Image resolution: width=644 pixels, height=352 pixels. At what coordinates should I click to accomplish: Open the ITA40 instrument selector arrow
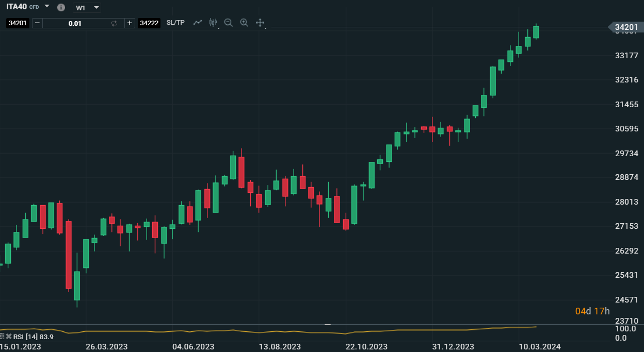[47, 7]
